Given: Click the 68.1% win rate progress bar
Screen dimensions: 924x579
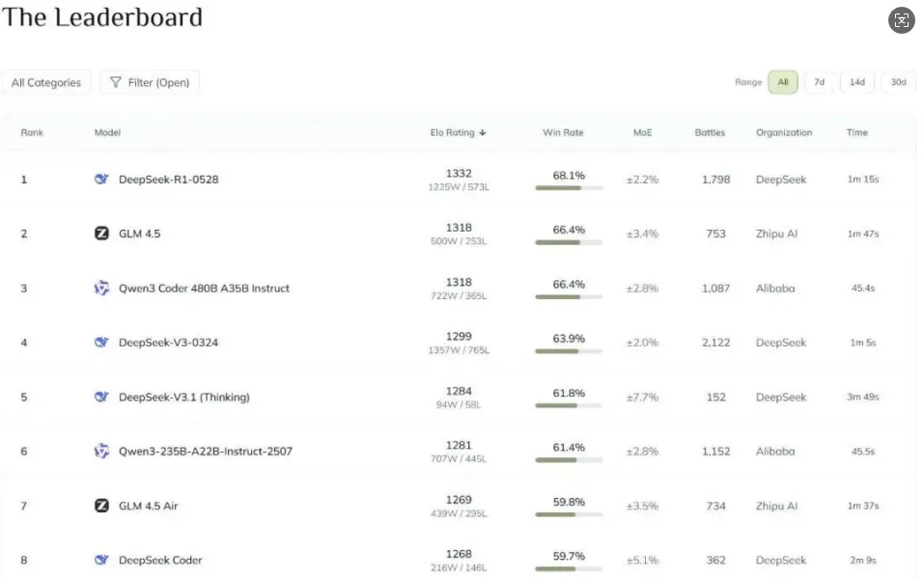Looking at the screenshot, I should [x=569, y=188].
